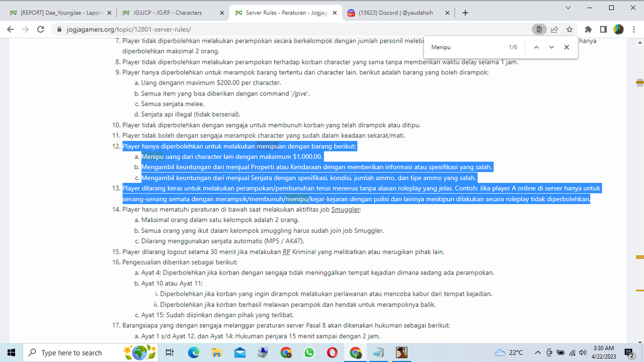Bookmark this page with the star icon
This screenshot has width=644, height=362.
click(x=570, y=30)
